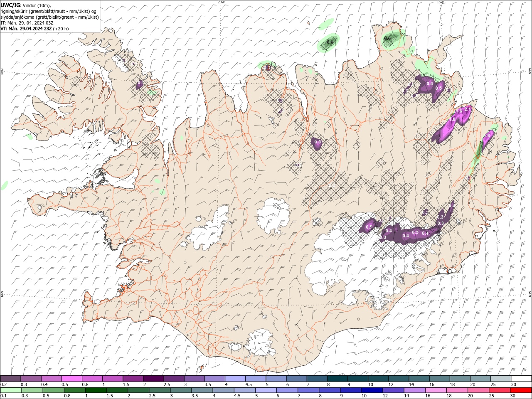Click the 20W longitude label at the top
Screen dimensions: 532x399
pyautogui.click(x=221, y=2)
